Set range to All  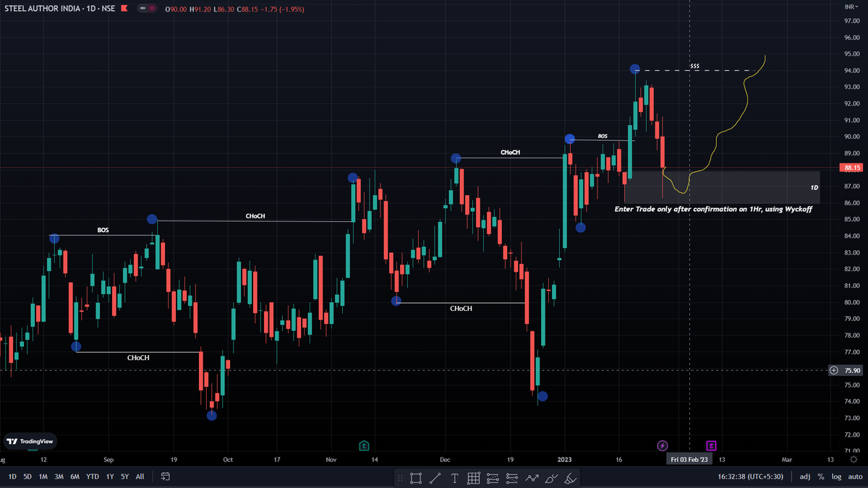click(x=140, y=476)
